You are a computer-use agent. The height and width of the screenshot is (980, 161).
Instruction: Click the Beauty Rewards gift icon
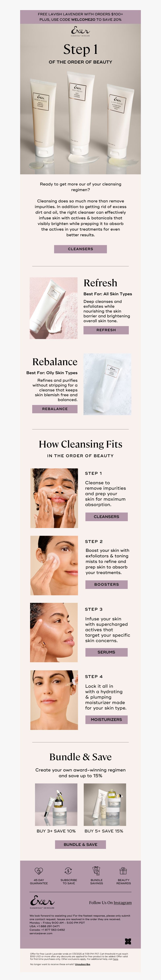click(x=123, y=871)
